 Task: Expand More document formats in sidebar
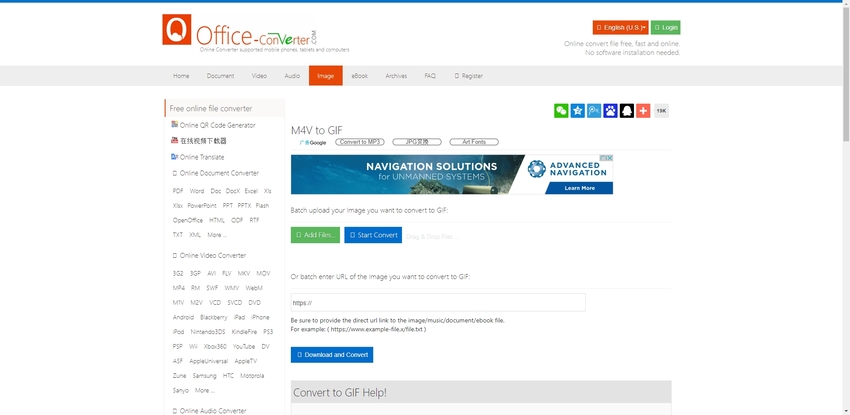click(x=217, y=235)
